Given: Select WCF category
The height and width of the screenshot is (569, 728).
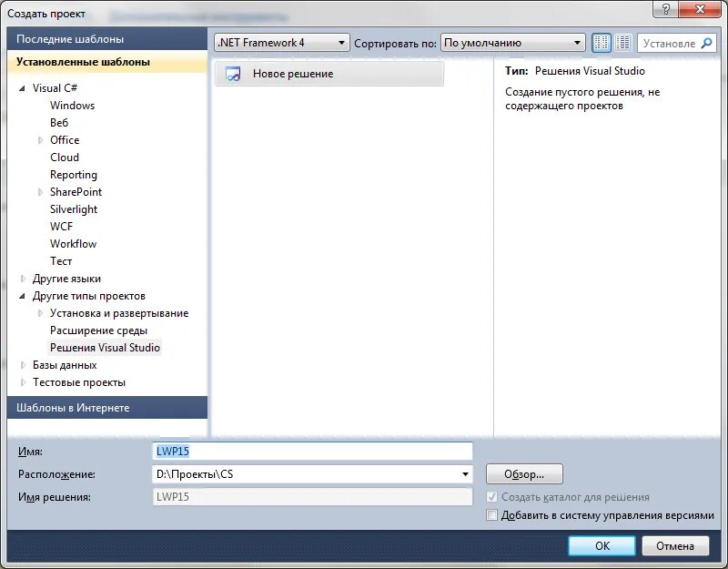Looking at the screenshot, I should click(61, 227).
